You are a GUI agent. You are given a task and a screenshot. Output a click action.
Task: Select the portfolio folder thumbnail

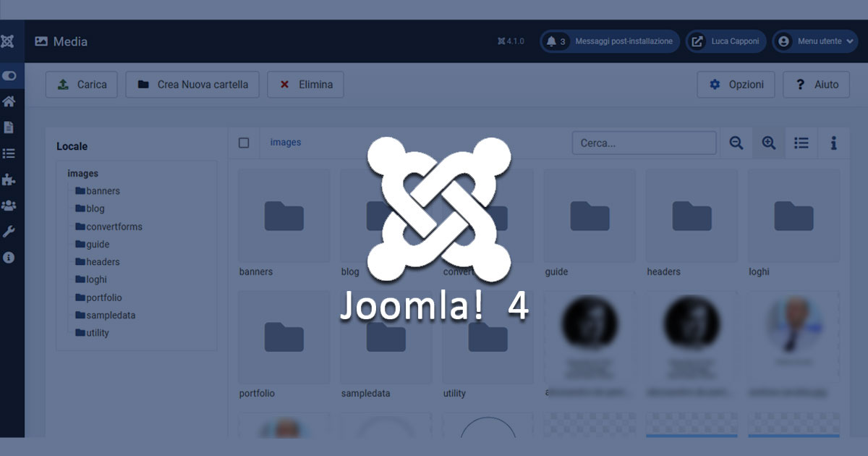(284, 337)
